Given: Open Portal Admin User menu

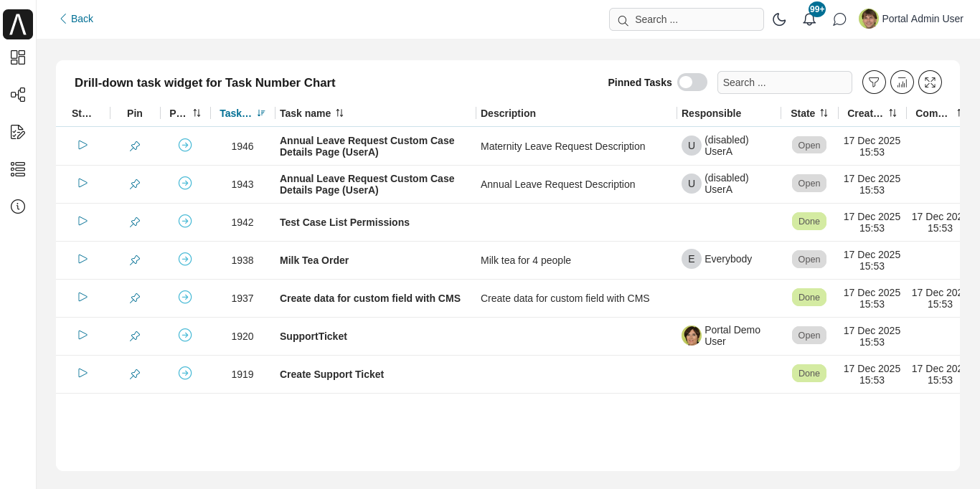Looking at the screenshot, I should click(911, 19).
